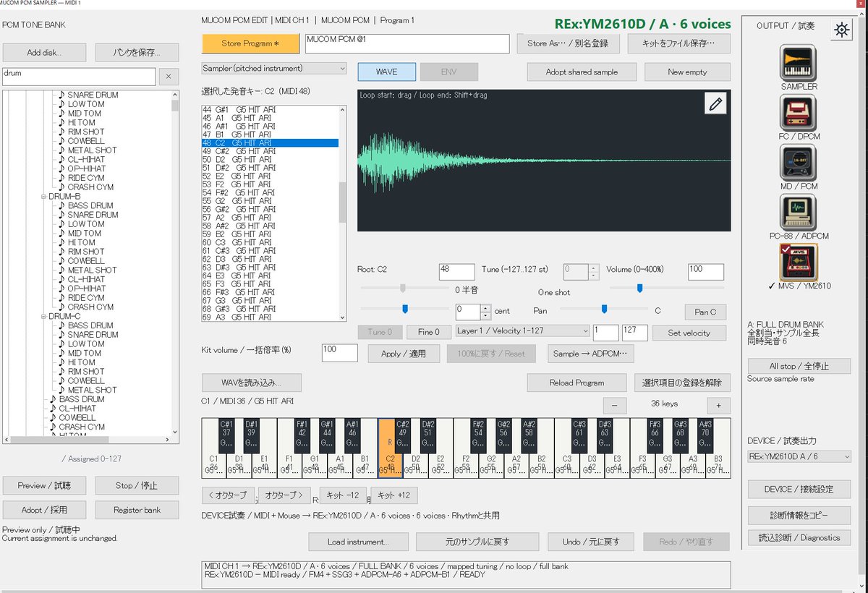Select the MD / PCM 16-bit icon
This screenshot has height=593, width=868.
(x=799, y=163)
